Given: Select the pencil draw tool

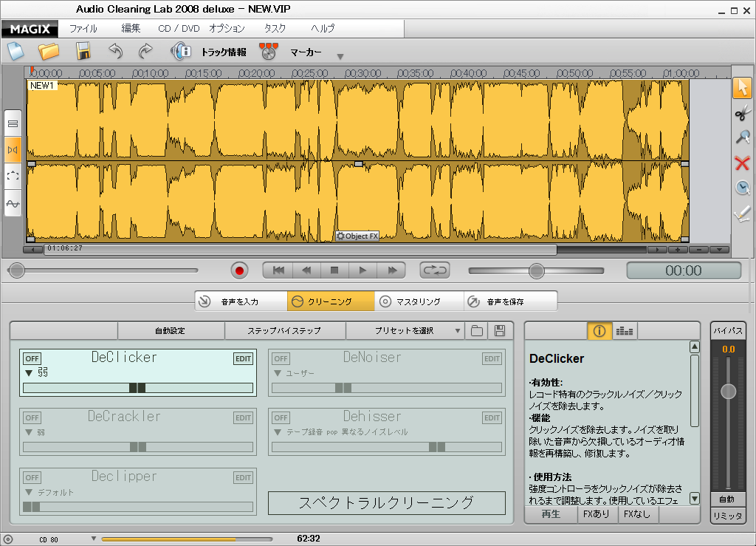Looking at the screenshot, I should (743, 213).
